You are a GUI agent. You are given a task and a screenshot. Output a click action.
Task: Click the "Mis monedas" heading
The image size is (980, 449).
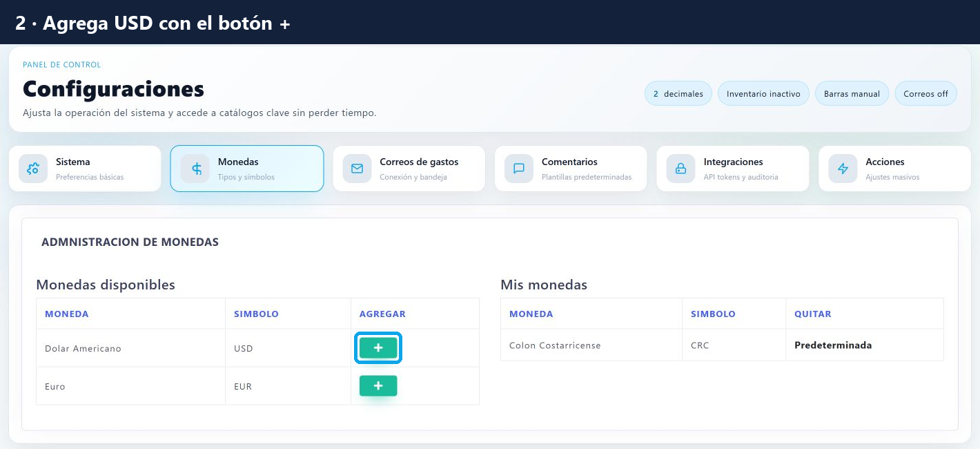tap(544, 285)
